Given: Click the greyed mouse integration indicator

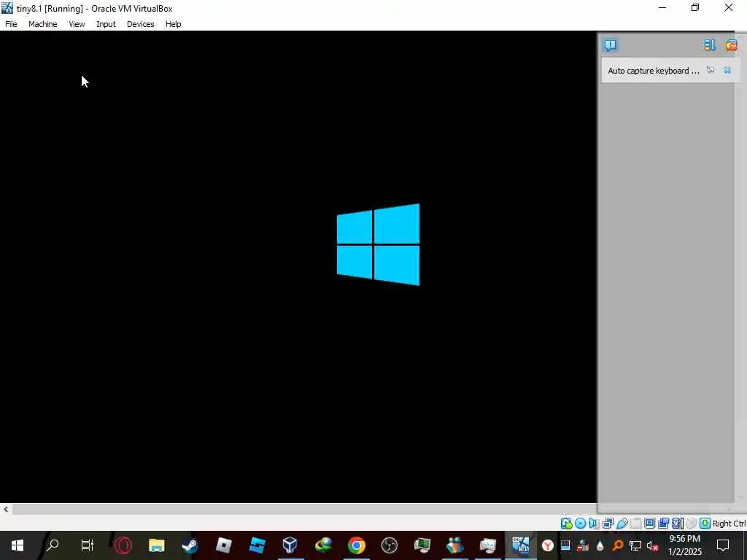Looking at the screenshot, I should (692, 524).
